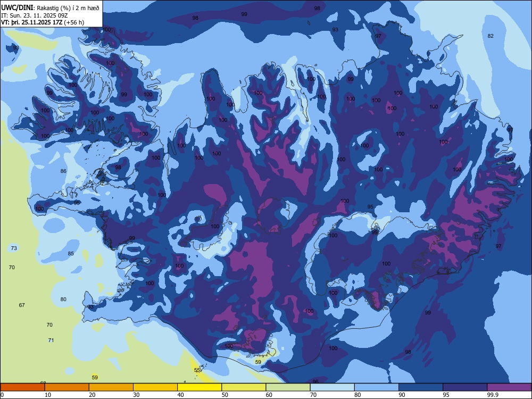The height and width of the screenshot is (399, 532).
Task: Click the 'IT: Sun. 23. 11. 2025 09Z' line
Action: (35, 15)
